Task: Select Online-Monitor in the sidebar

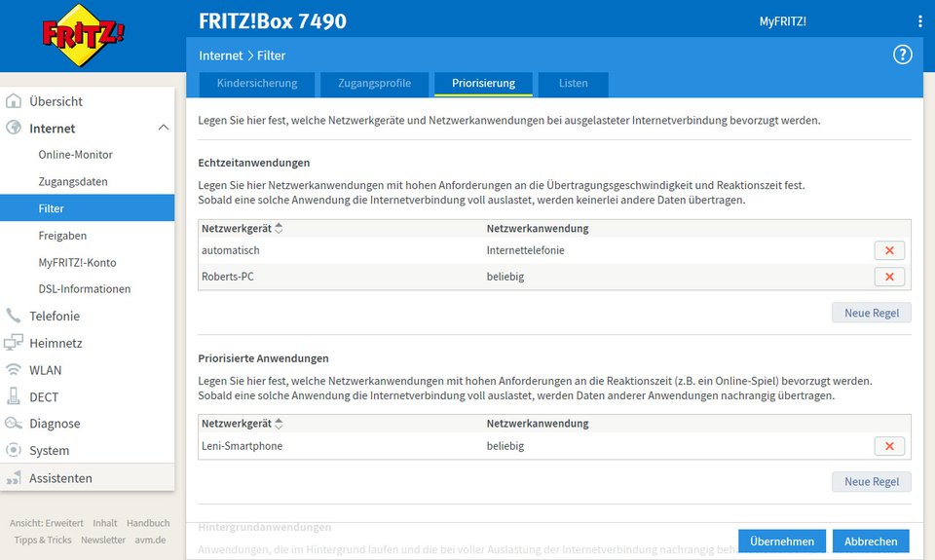Action: [75, 155]
